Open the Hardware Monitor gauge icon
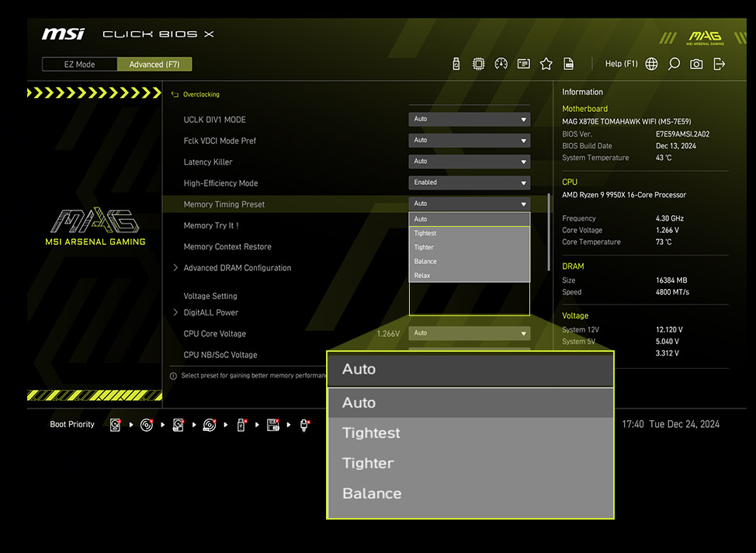 (x=501, y=64)
